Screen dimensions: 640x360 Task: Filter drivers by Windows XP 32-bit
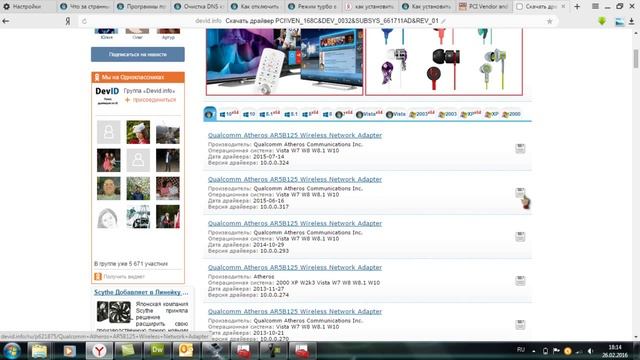(x=492, y=114)
